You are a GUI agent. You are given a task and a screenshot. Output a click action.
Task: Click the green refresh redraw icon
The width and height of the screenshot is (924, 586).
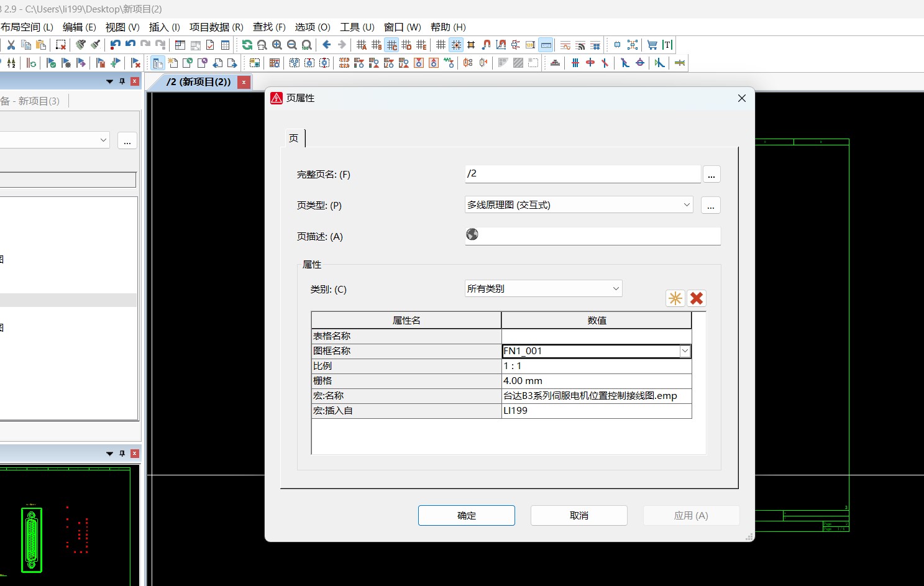(247, 45)
